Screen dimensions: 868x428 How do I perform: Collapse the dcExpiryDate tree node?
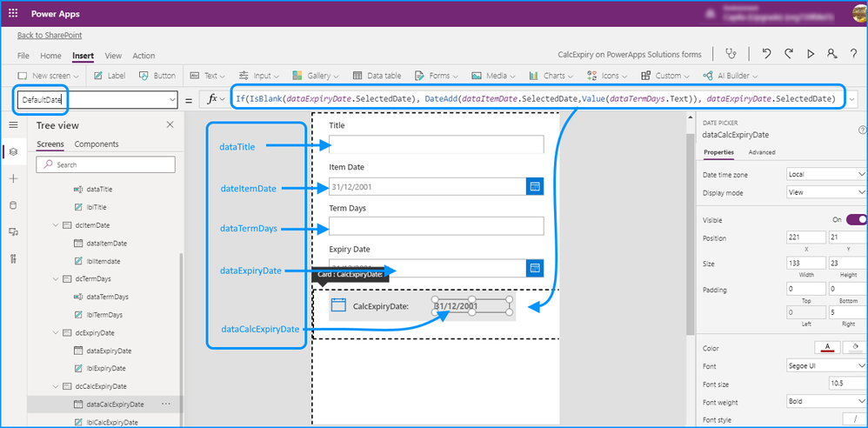click(x=56, y=333)
